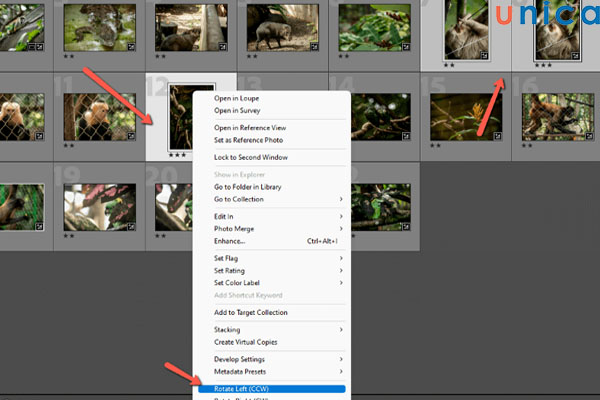Viewport: 600px width, 400px height.
Task: Click the three-star rating under cell 12
Action: (178, 155)
